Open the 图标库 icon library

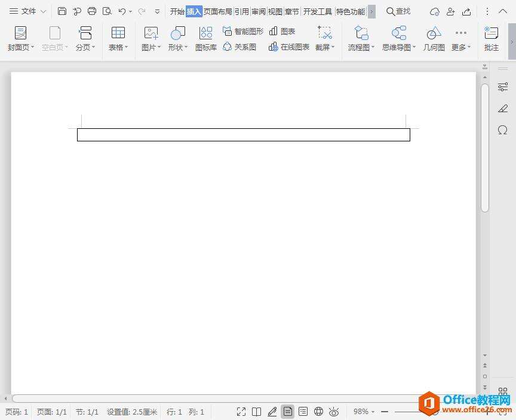(206, 38)
